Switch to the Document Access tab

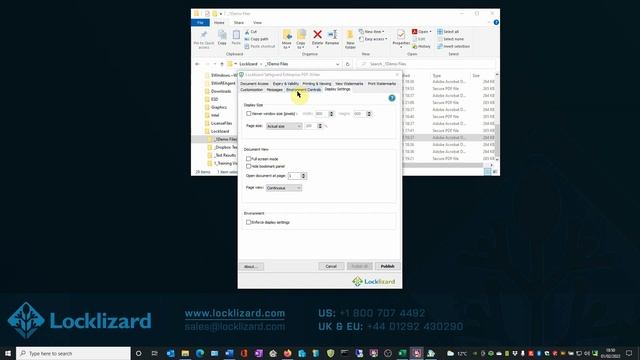(254, 84)
